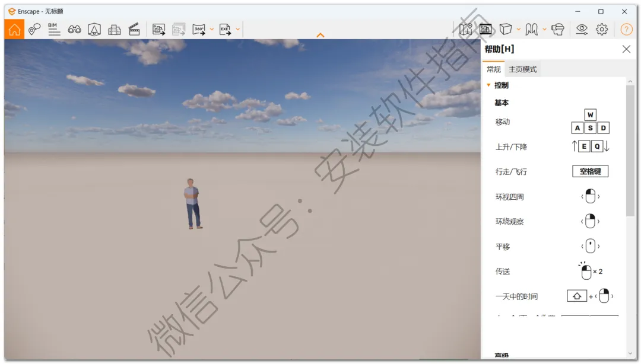
Task: Open dropdown arrow next to EXE export
Action: point(237,30)
